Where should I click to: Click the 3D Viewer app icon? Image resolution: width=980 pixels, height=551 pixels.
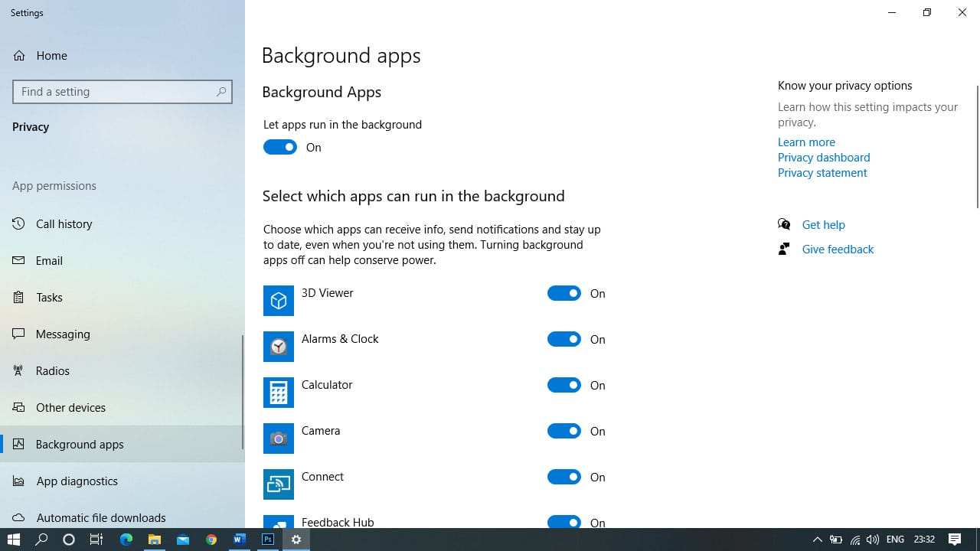pos(278,301)
